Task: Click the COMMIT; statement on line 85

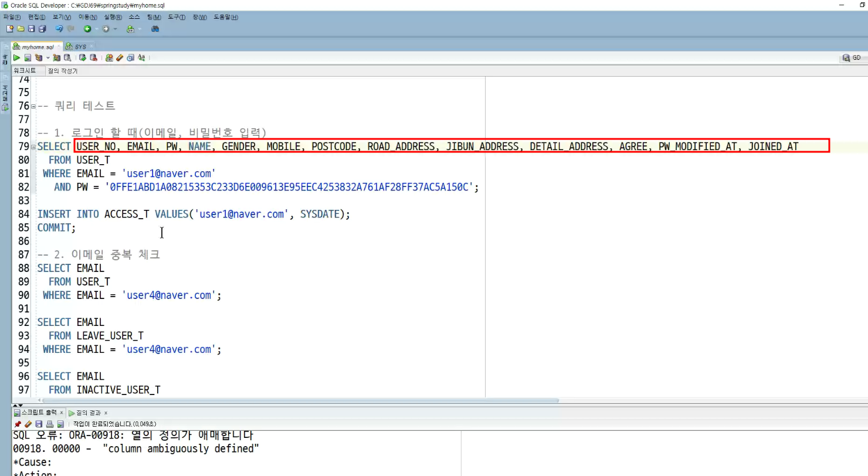Action: [x=57, y=227]
